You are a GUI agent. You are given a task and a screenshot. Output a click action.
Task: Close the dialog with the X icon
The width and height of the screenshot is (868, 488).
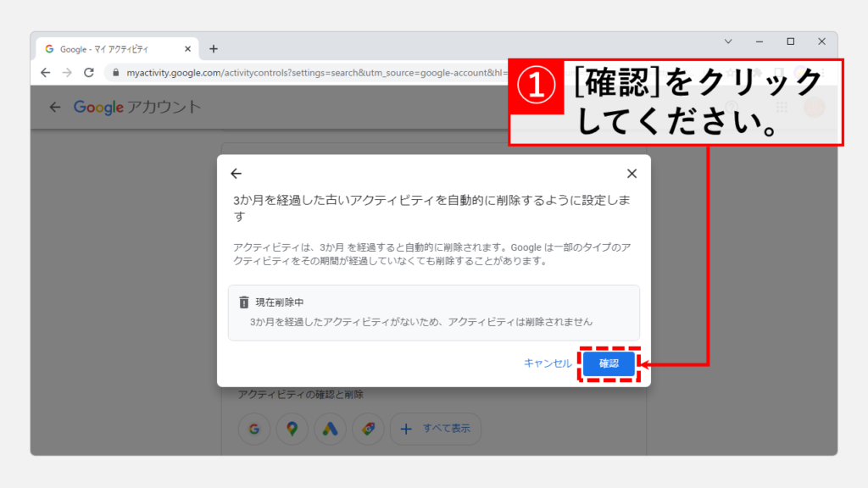(632, 174)
